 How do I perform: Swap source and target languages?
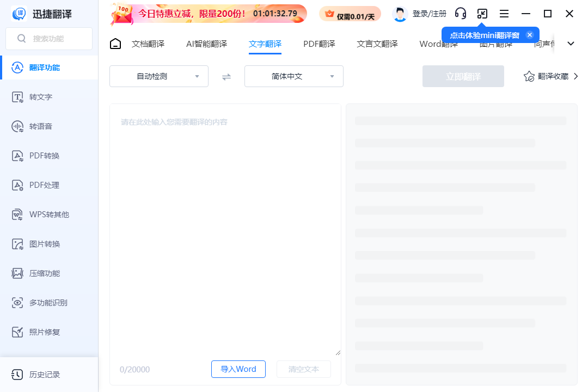tap(226, 77)
